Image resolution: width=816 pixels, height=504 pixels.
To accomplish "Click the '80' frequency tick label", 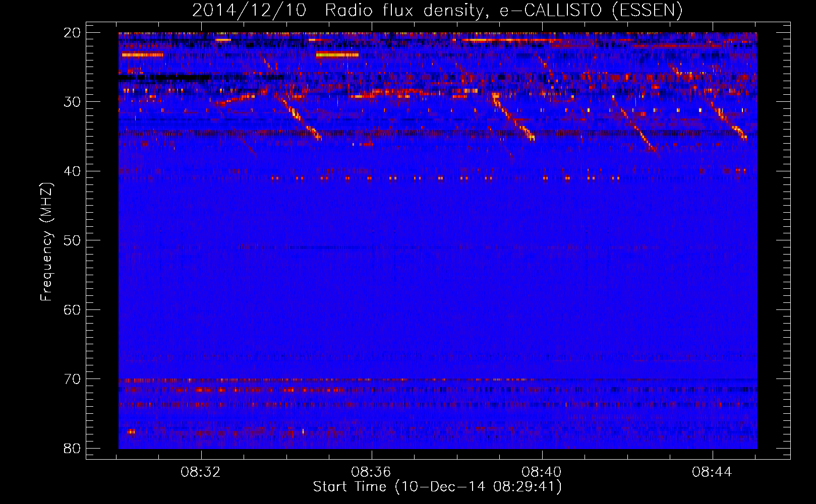I will tap(72, 448).
